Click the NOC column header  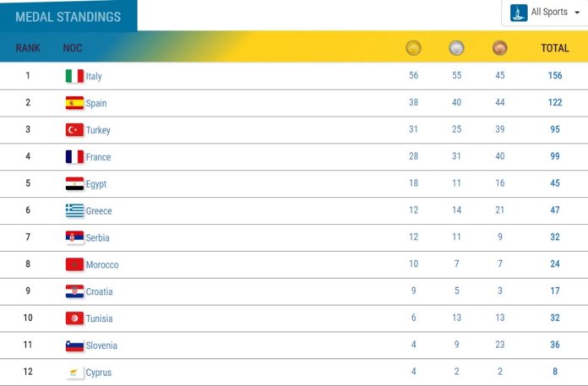[x=73, y=48]
